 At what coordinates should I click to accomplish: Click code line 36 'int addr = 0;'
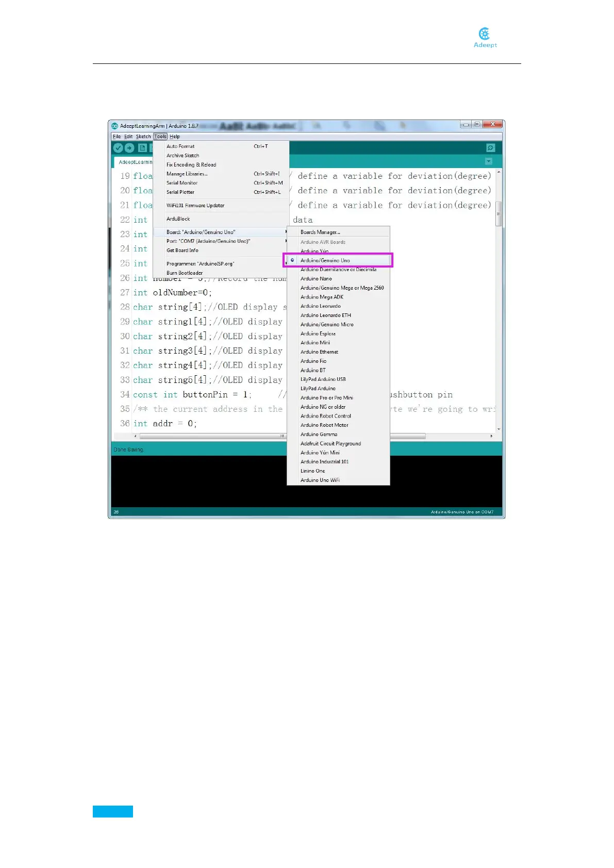165,424
